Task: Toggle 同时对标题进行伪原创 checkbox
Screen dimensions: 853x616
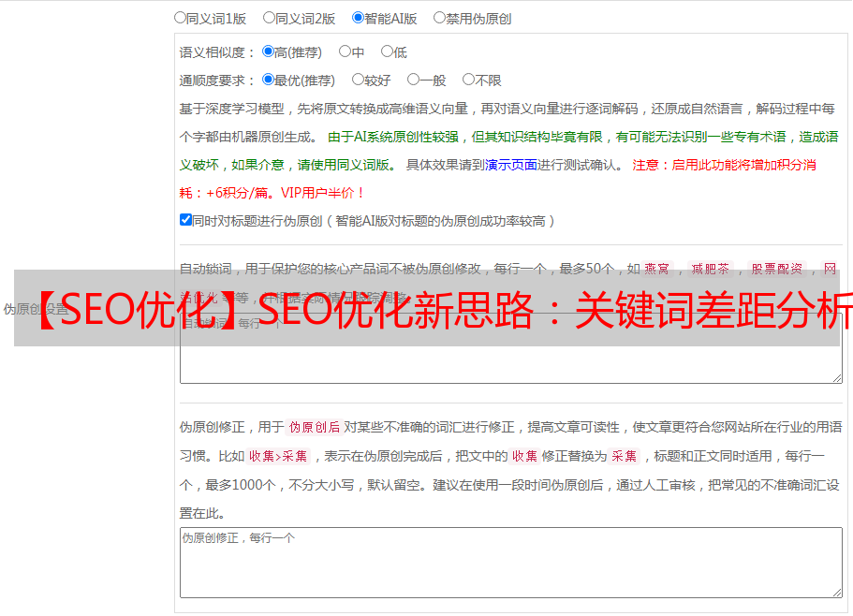Action: pos(185,220)
